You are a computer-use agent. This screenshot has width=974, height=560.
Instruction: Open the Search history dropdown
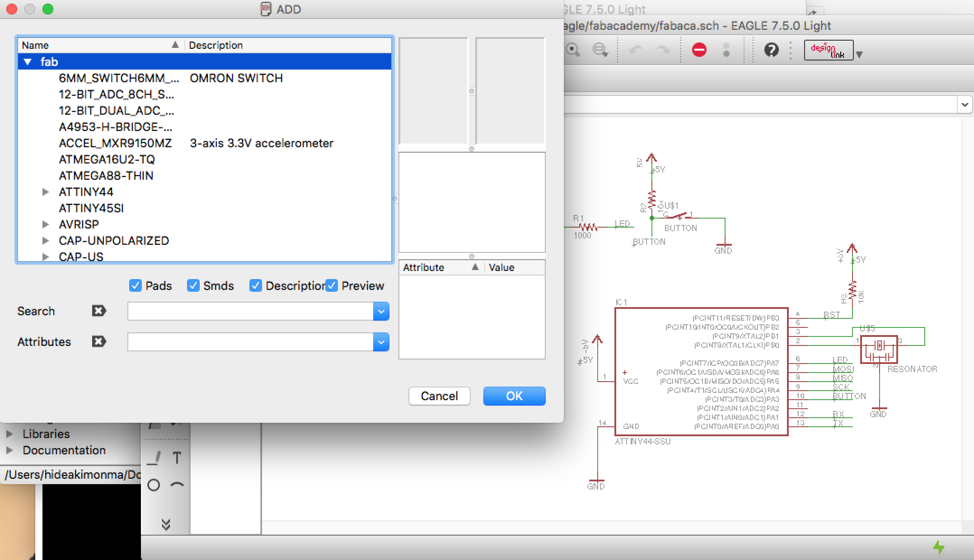pyautogui.click(x=381, y=311)
